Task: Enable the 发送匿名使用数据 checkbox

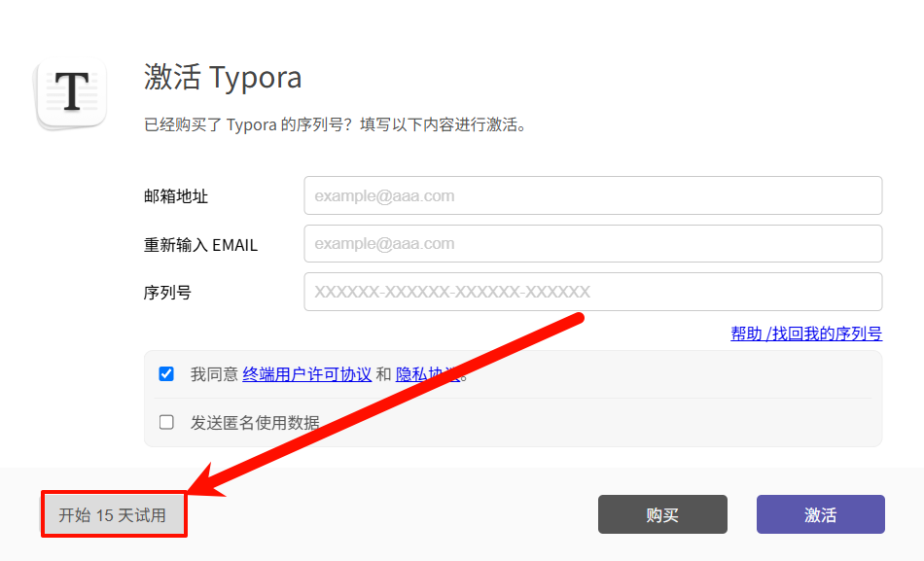Action: (x=166, y=422)
